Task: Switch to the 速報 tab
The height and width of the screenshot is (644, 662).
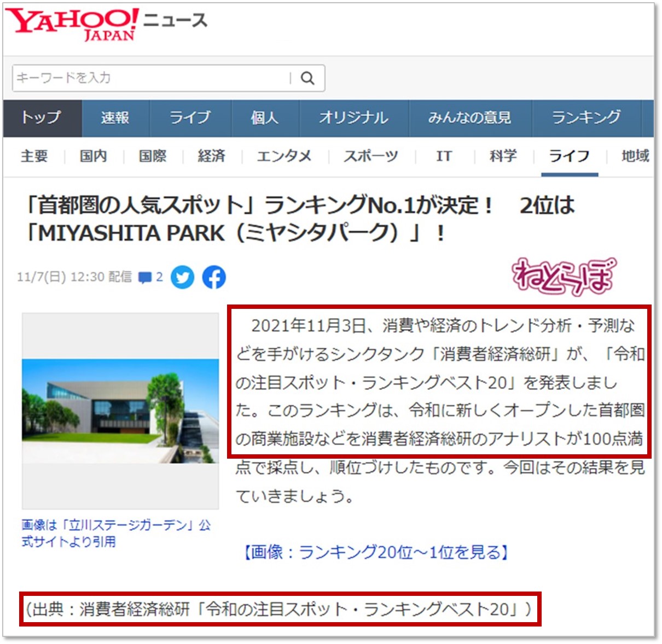Action: click(115, 118)
